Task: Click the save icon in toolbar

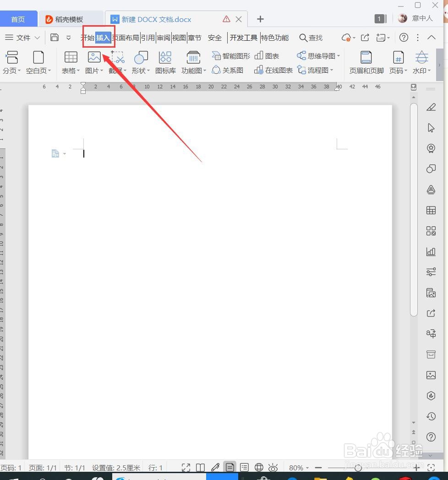Action: click(55, 38)
